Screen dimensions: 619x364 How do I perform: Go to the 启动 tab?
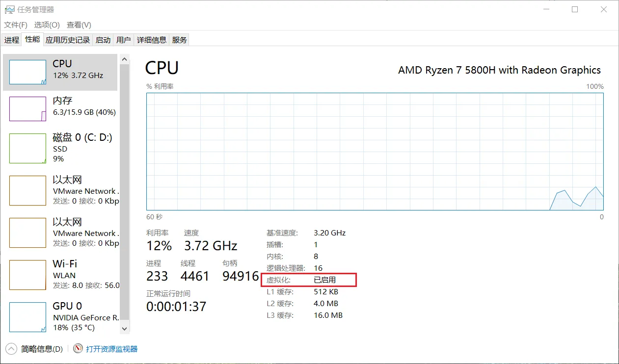click(x=103, y=40)
